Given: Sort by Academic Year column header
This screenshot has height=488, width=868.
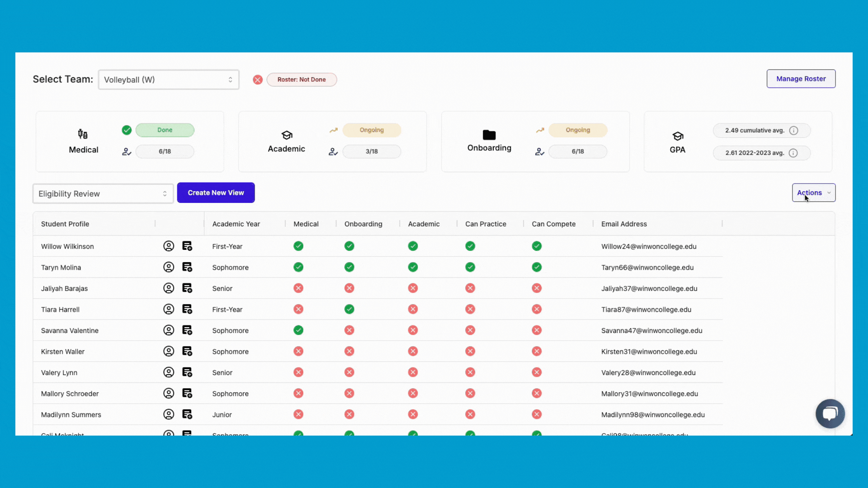Looking at the screenshot, I should click(x=236, y=224).
